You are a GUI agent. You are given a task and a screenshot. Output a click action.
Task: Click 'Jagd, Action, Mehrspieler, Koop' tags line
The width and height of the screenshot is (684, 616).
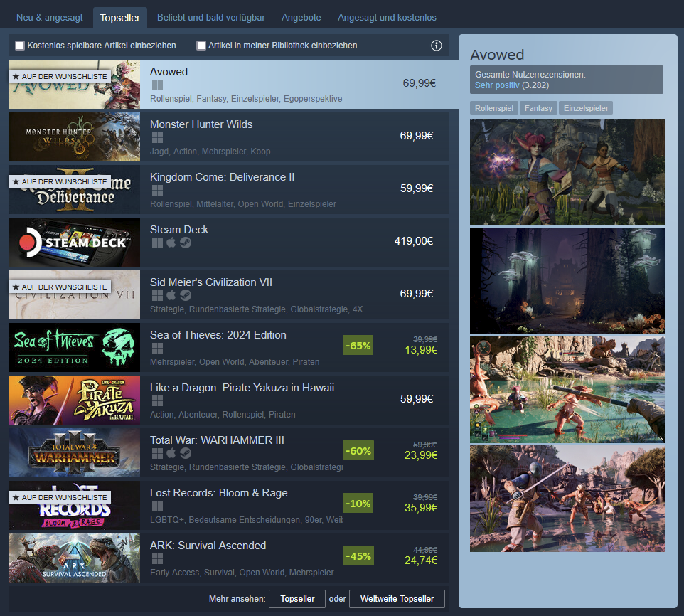[210, 152]
